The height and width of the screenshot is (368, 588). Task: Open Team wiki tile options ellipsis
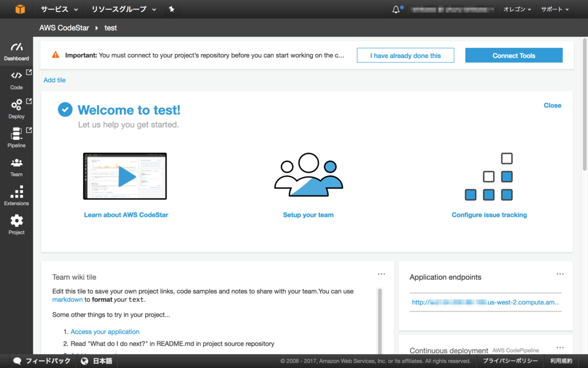click(x=381, y=274)
